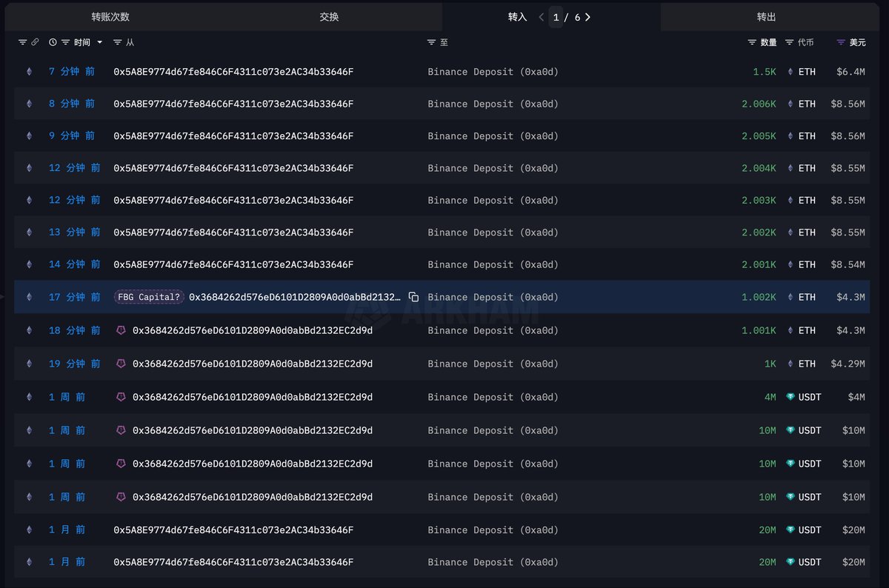This screenshot has width=889, height=588.
Task: Click the pink entity icon in the 19 分钟前 row
Action: coord(121,364)
